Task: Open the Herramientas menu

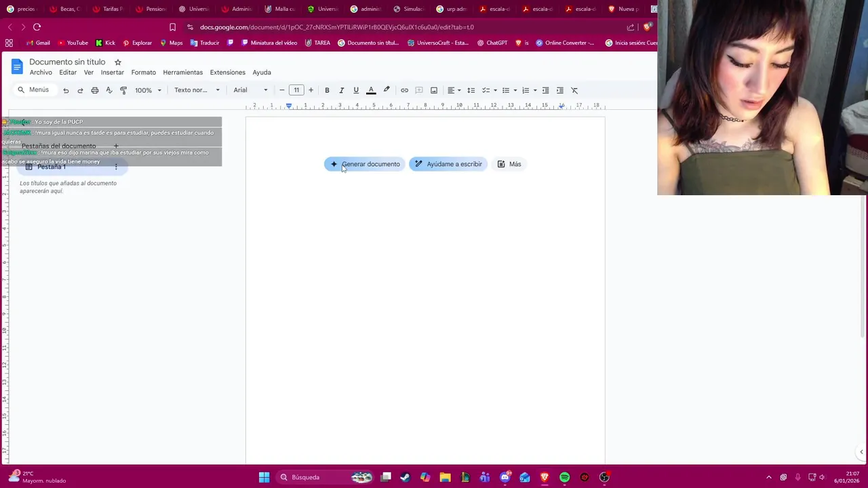Action: pos(182,73)
